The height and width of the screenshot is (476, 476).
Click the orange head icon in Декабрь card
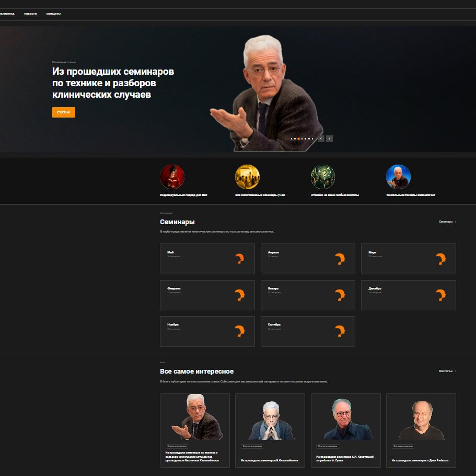click(440, 295)
